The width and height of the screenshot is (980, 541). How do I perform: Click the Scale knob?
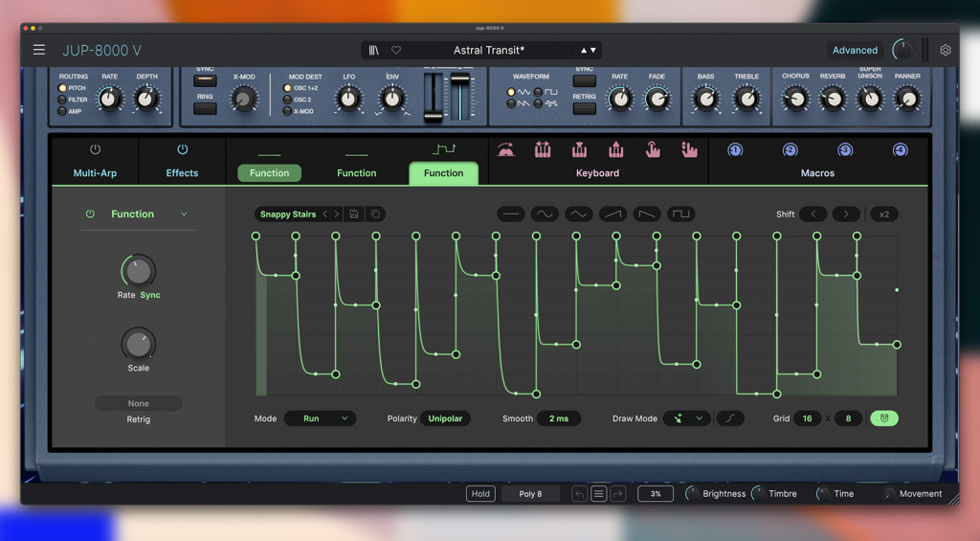point(138,344)
